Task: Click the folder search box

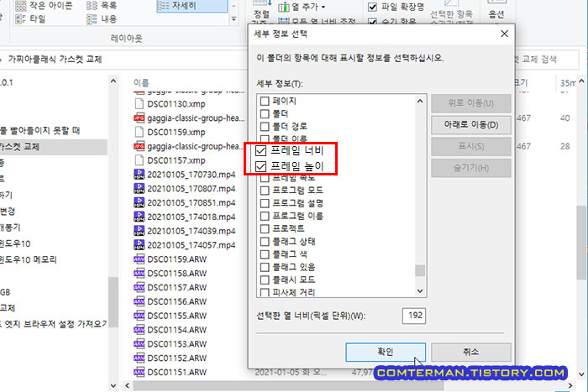Action: (546, 60)
